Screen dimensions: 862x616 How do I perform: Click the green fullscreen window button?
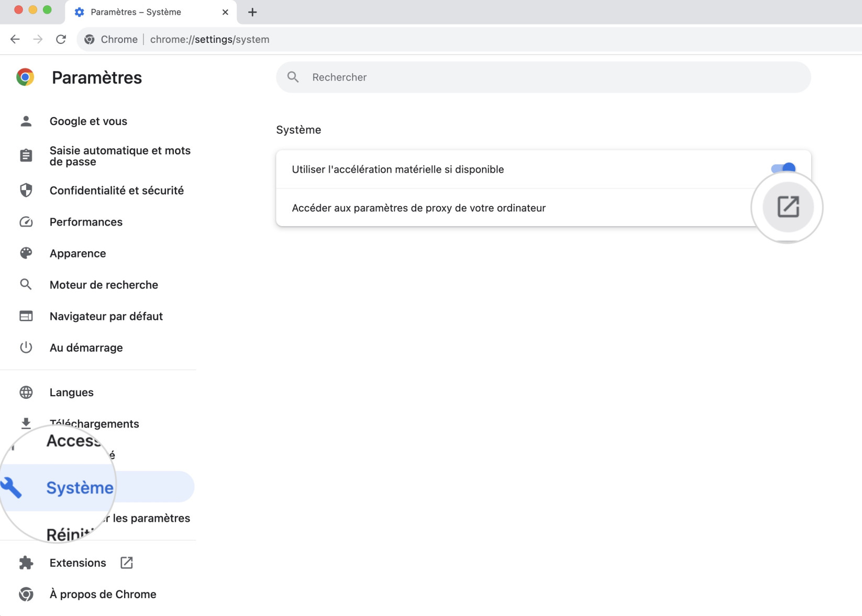(x=47, y=10)
